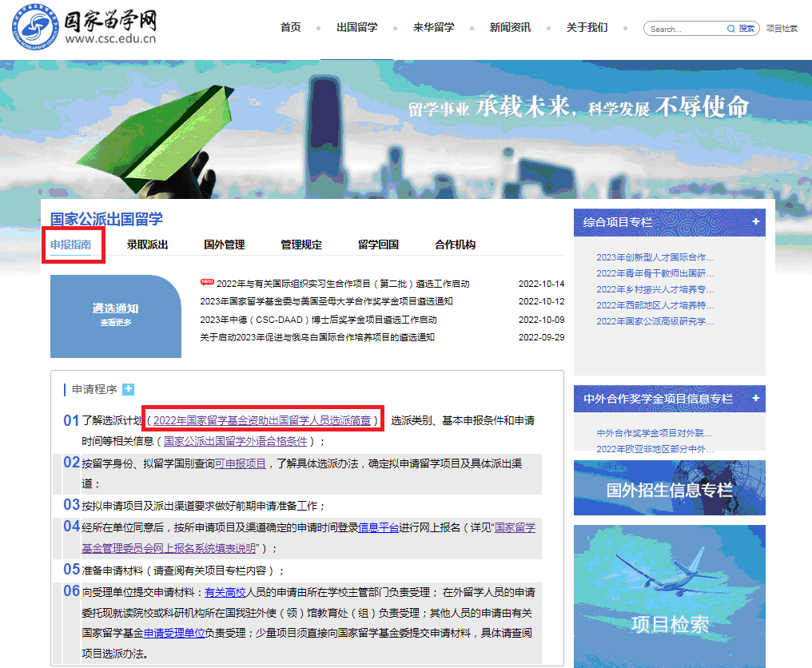Expand 中外合作奖学金项目信息专栏 plus icon

click(x=755, y=398)
